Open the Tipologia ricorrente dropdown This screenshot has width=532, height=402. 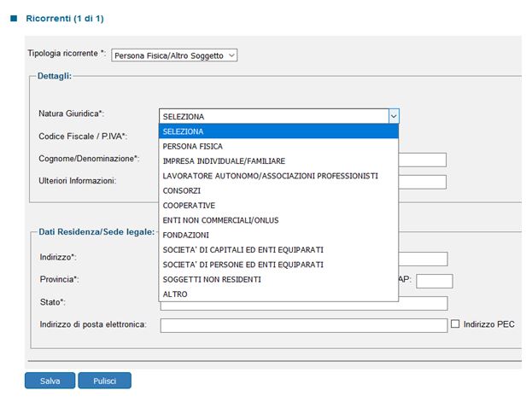174,55
